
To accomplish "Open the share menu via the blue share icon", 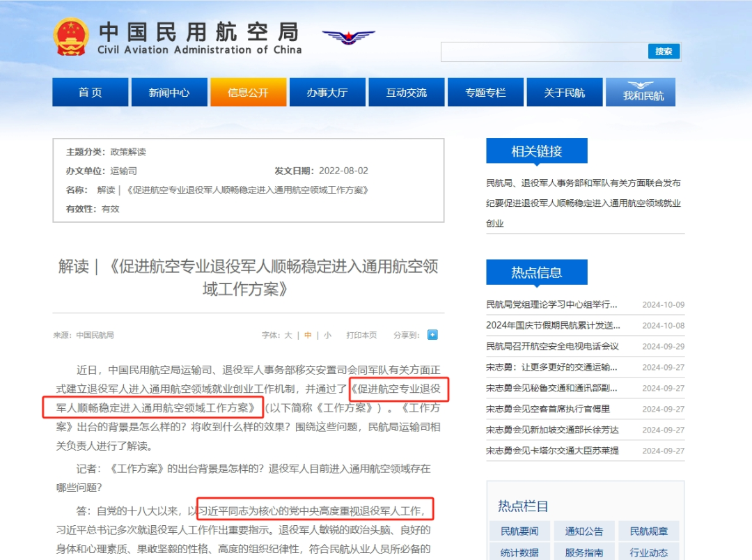I will 433,334.
